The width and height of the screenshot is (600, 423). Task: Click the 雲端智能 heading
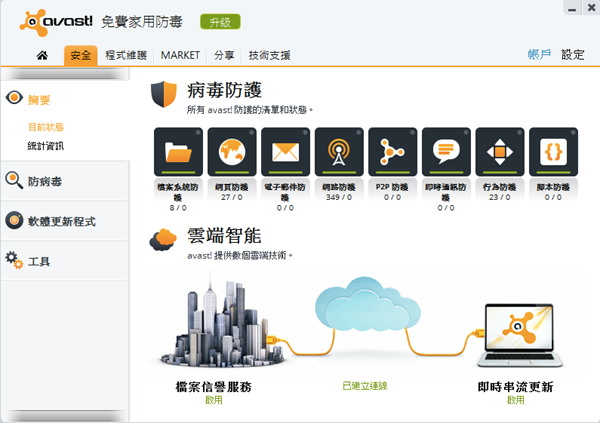pyautogui.click(x=224, y=235)
